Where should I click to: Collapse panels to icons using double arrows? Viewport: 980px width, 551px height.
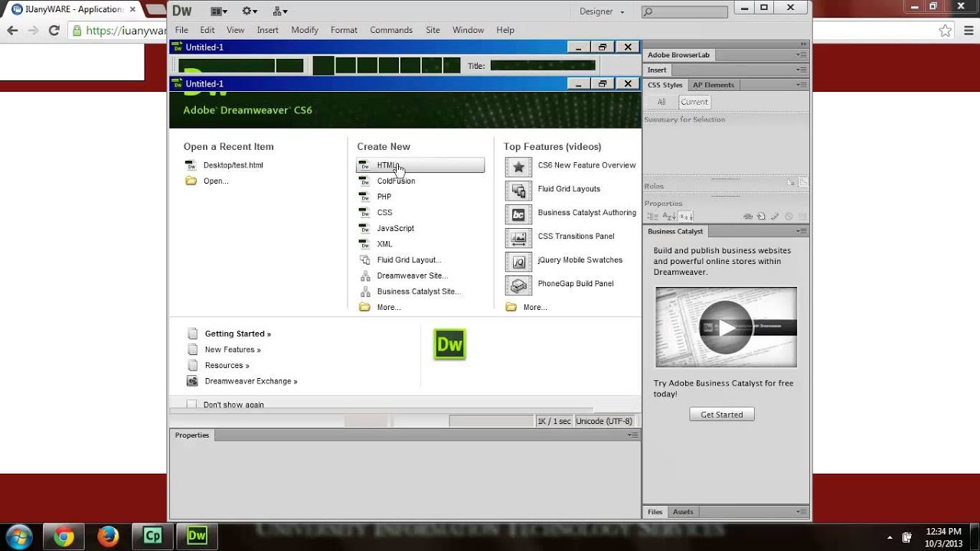(x=803, y=44)
